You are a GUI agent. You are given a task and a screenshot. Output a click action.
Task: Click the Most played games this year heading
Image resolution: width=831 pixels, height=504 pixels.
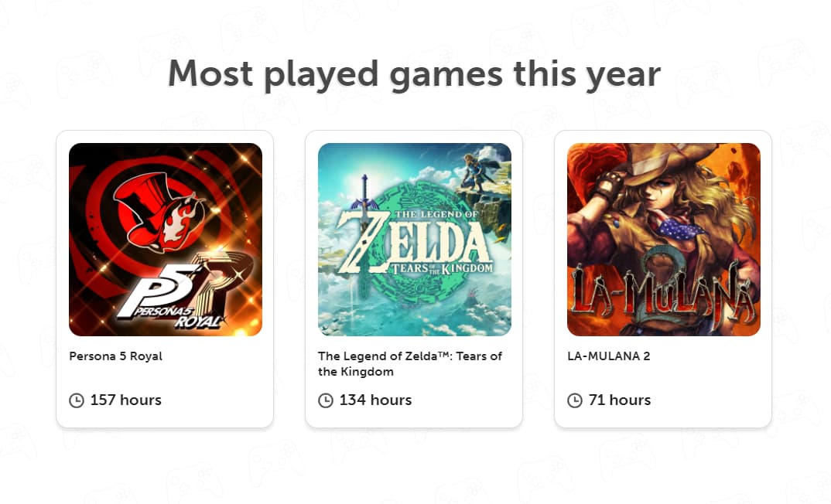(x=414, y=74)
